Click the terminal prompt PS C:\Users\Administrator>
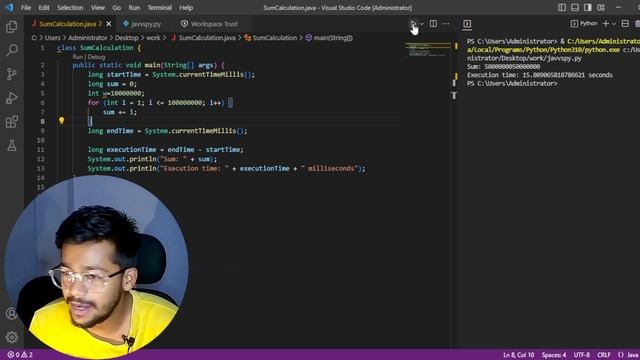This screenshot has height=360, width=640. (512, 83)
